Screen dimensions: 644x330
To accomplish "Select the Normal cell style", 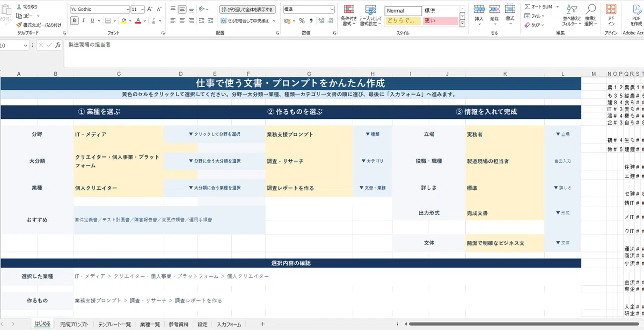I will (403, 11).
